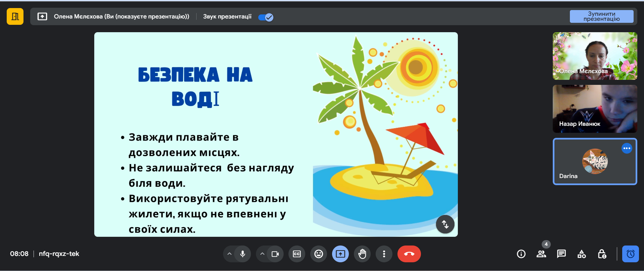This screenshot has width=644, height=271.
Task: Open the emoji reactions panel
Action: (x=319, y=254)
